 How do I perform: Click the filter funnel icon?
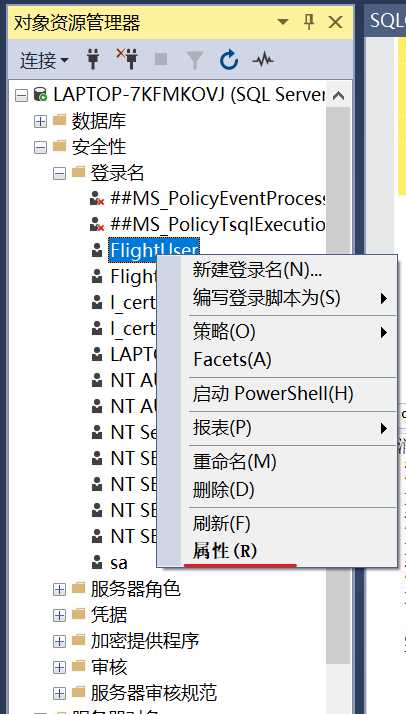tap(195, 60)
